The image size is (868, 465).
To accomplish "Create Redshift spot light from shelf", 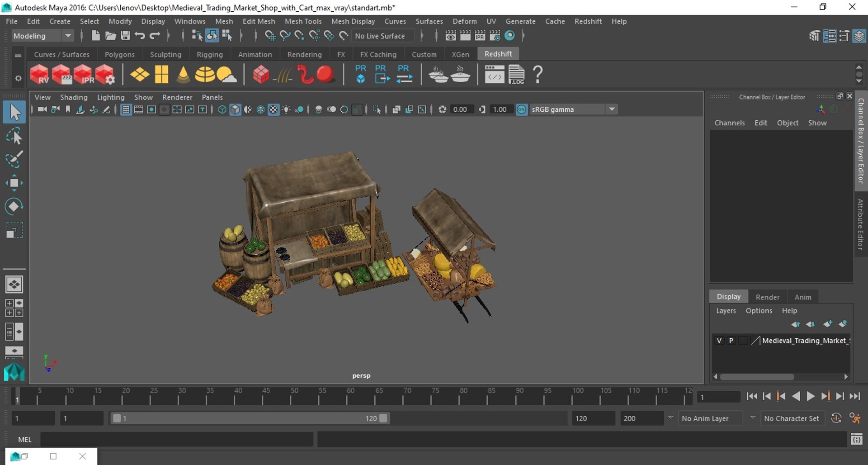I will tap(183, 75).
